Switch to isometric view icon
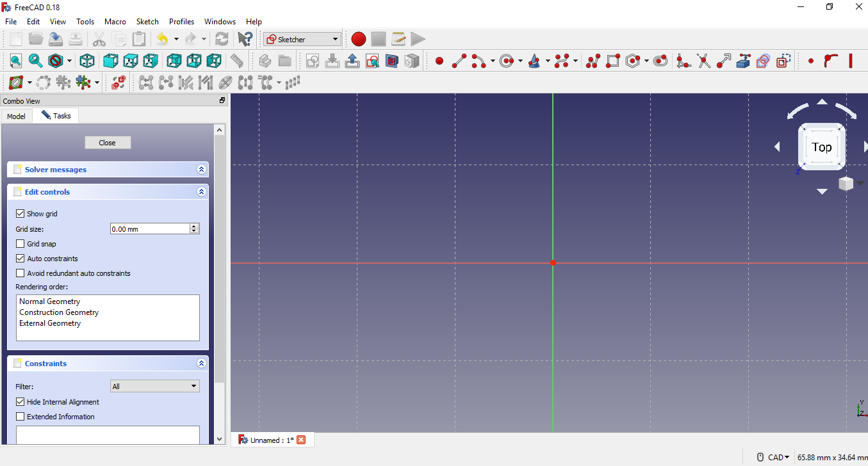868x466 pixels. pos(87,61)
